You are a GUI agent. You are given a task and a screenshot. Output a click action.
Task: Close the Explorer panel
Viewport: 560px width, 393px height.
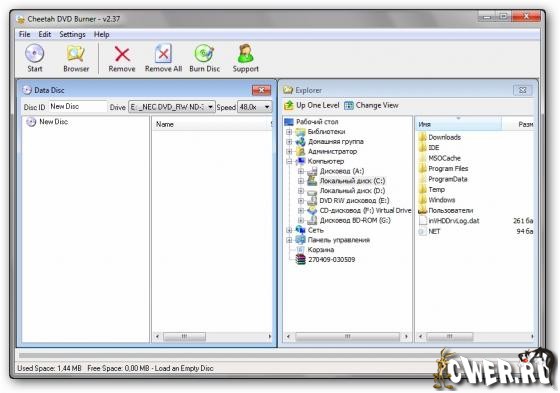click(522, 90)
